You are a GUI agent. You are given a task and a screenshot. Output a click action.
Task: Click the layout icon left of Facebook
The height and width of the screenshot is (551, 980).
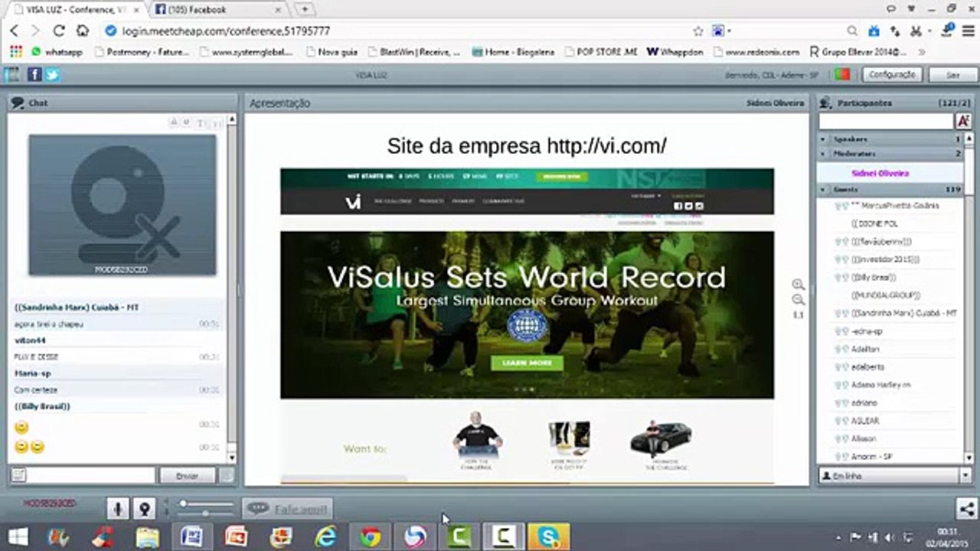tap(12, 74)
